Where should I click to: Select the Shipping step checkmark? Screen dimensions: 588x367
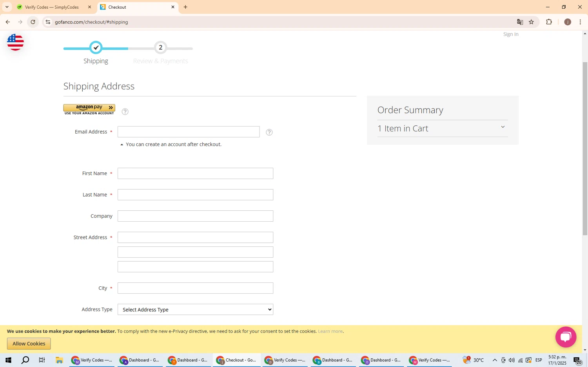(96, 48)
